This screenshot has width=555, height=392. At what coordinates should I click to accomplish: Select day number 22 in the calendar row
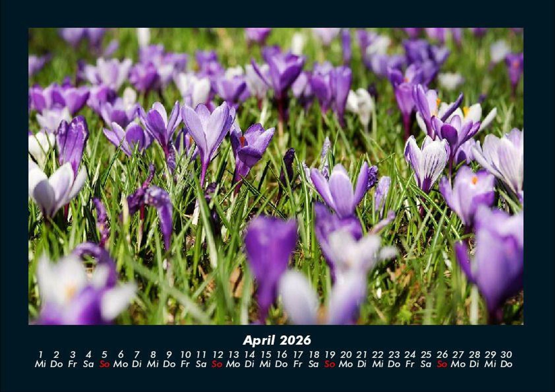(x=378, y=355)
